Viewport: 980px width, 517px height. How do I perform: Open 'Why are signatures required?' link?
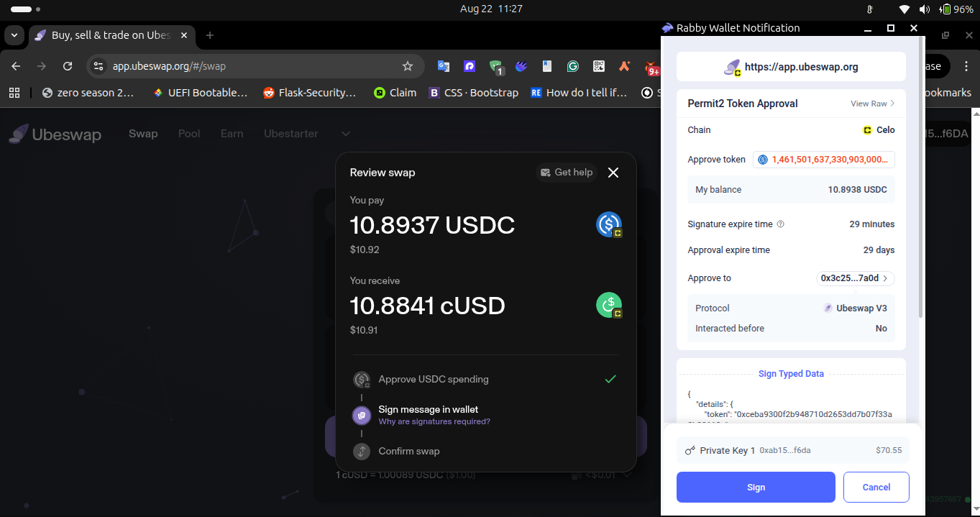pos(434,421)
